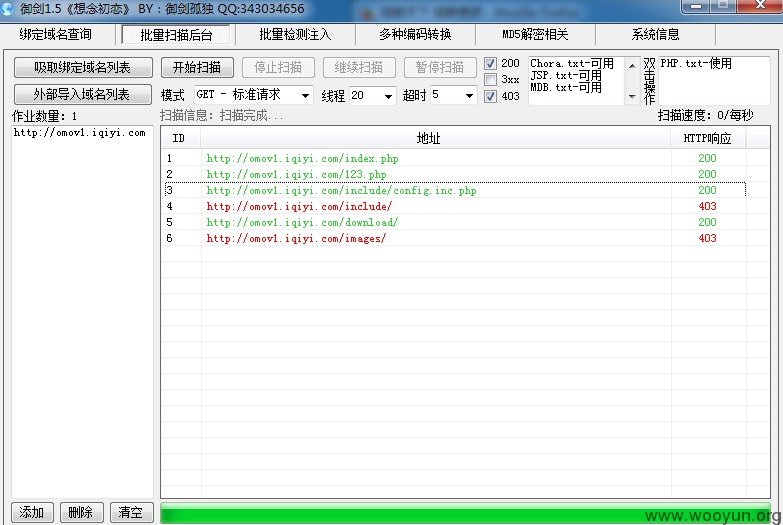This screenshot has width=783, height=525.
Task: Select the images/ result row
Action: 453,238
